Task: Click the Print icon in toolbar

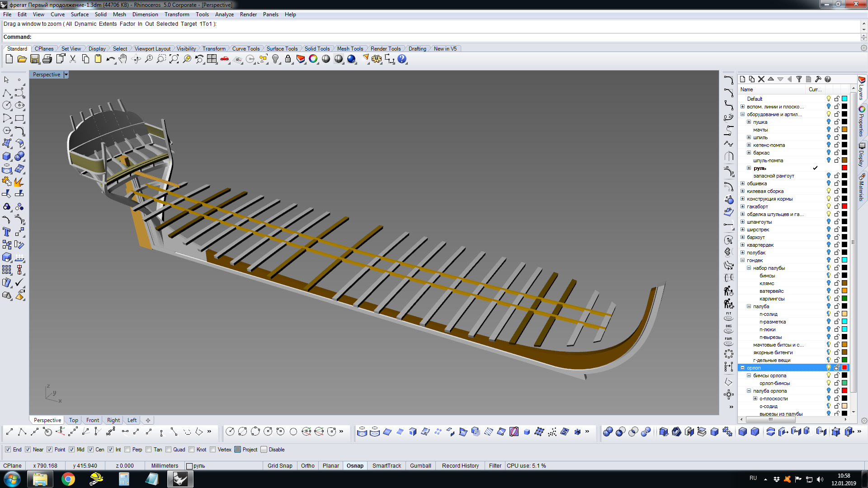Action: point(47,59)
